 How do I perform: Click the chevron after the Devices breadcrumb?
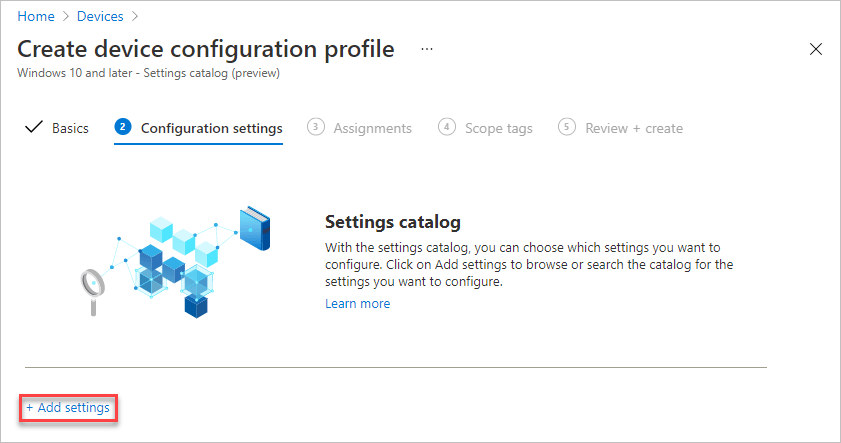pyautogui.click(x=135, y=16)
